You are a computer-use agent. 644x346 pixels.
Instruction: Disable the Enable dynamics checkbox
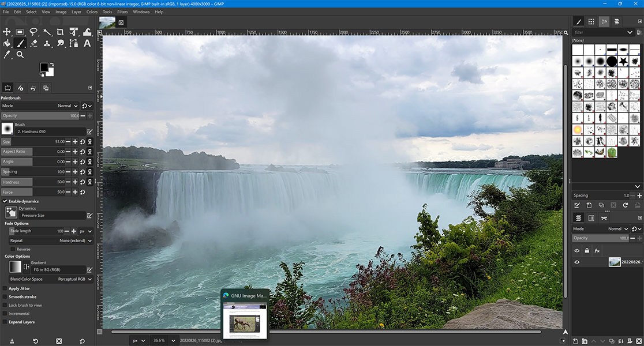pyautogui.click(x=5, y=201)
